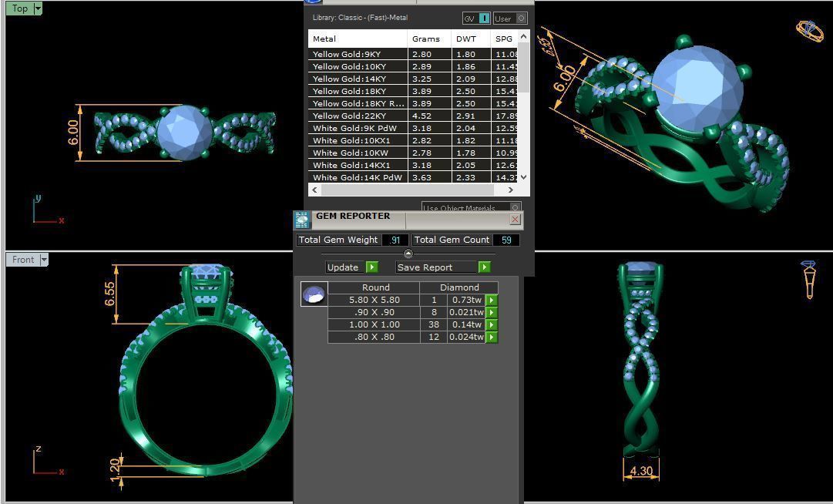This screenshot has width=833, height=504.
Task: Click the SPG column header
Action: click(504, 39)
